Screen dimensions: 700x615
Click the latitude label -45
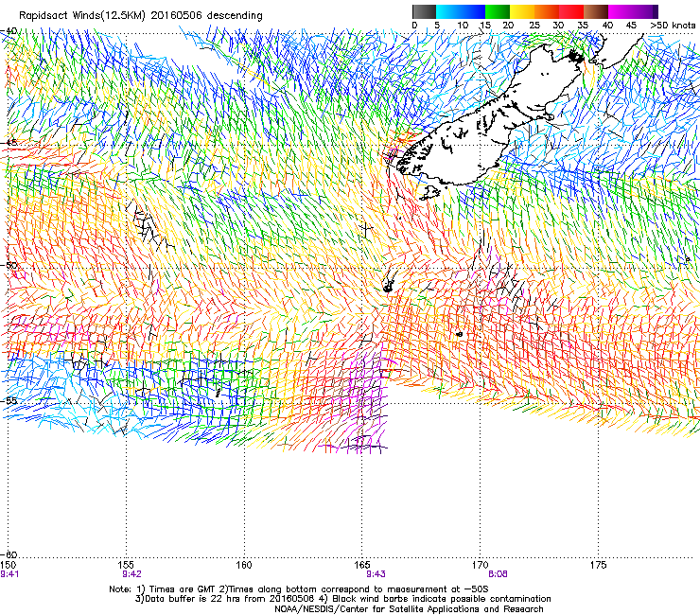click(9, 143)
